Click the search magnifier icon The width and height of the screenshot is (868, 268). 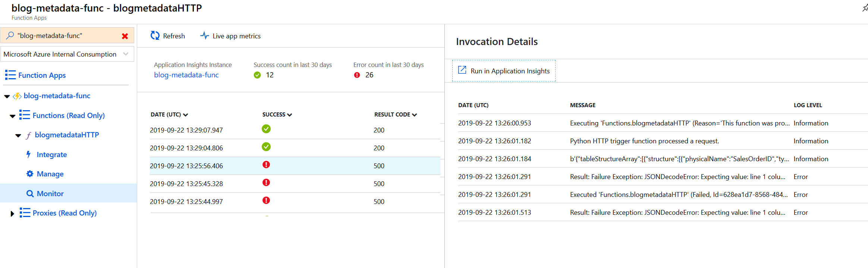pyautogui.click(x=10, y=35)
